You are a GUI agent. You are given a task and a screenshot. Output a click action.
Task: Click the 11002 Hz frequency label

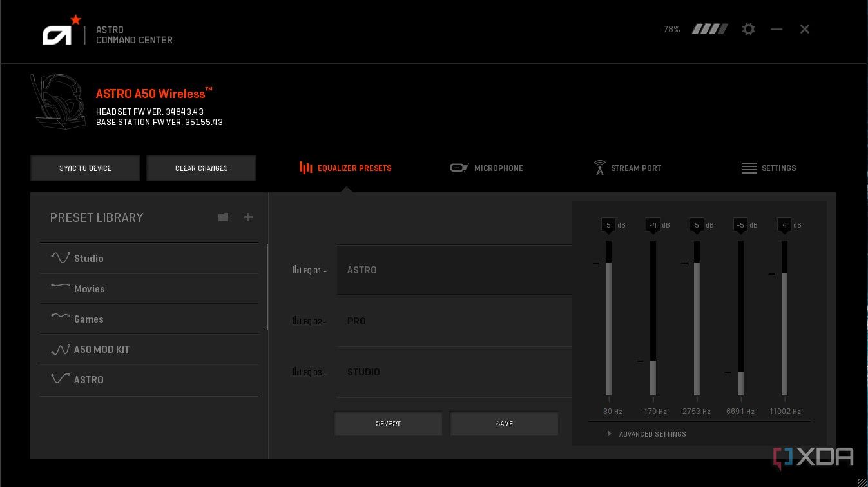point(784,412)
